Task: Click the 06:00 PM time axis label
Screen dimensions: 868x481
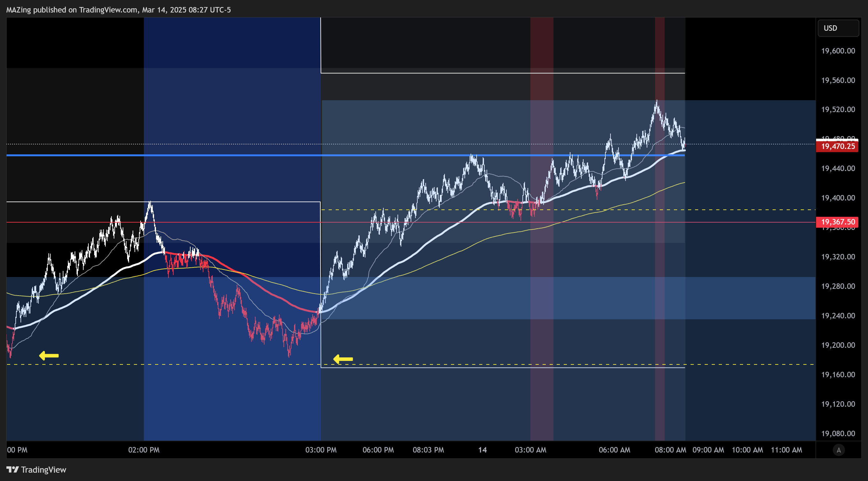Action: tap(378, 450)
